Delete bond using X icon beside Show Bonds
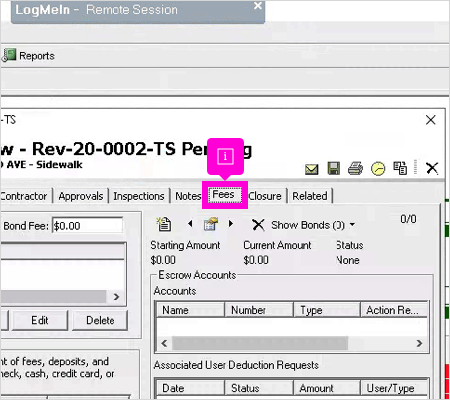This screenshot has width=450, height=400. [x=258, y=225]
